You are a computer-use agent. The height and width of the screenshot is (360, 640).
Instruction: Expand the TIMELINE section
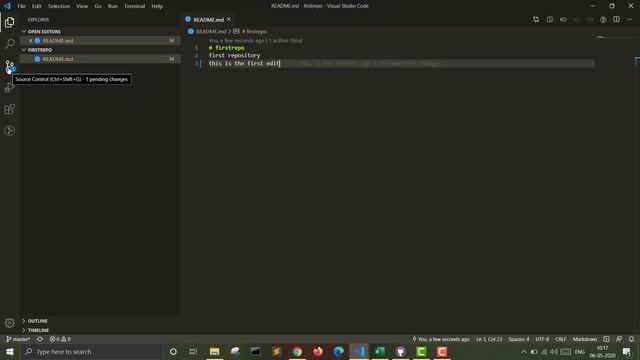35,330
